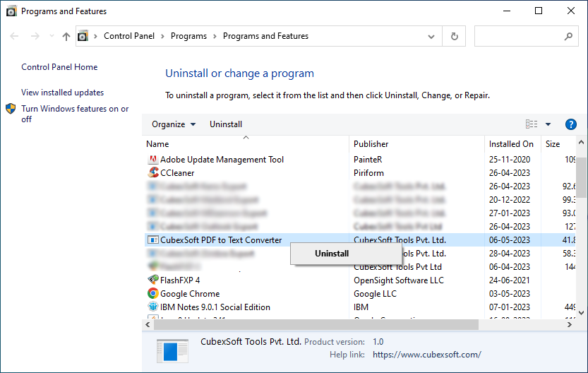Click publisher Piriform cell

pos(368,173)
